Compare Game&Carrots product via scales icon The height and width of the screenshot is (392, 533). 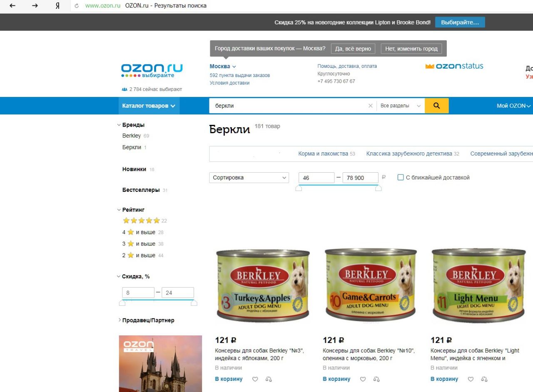coord(376,379)
